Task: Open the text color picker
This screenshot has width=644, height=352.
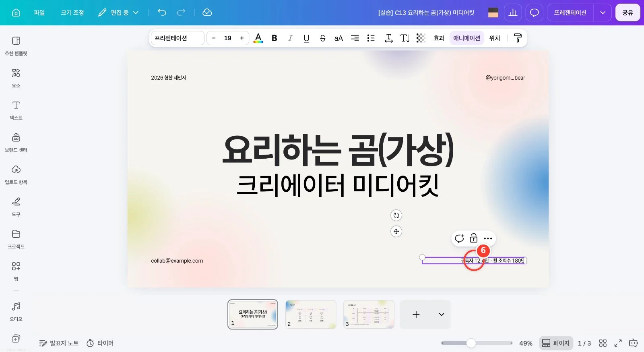Action: point(258,38)
